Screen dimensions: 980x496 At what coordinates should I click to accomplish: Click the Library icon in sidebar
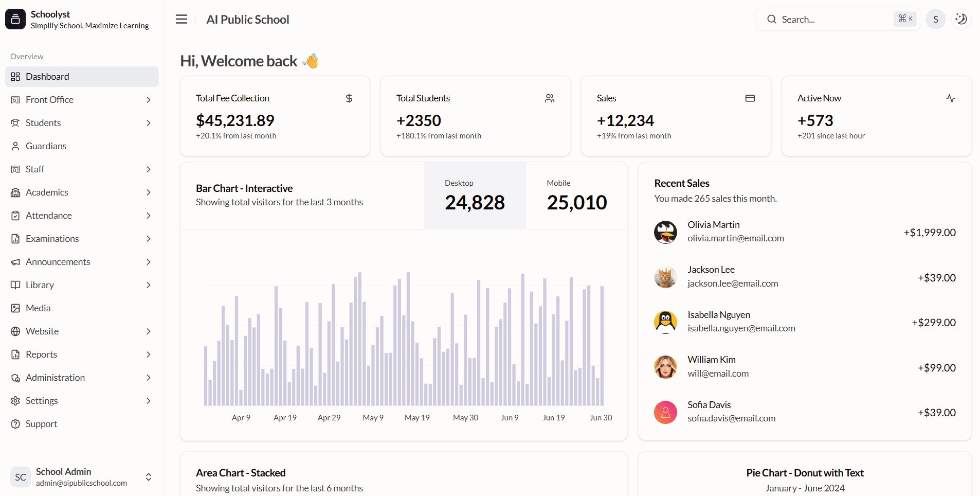point(16,285)
